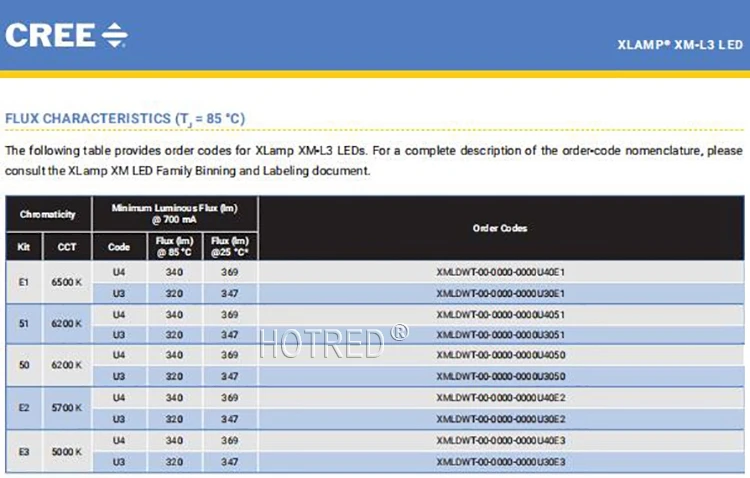Click the XLAMP XM-L3 LED header title

point(680,45)
